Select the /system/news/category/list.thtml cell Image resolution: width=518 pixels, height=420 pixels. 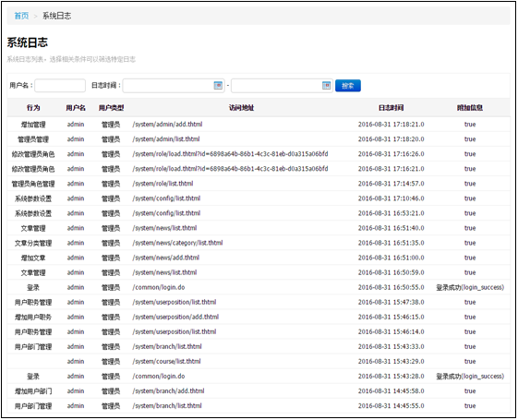tap(177, 243)
